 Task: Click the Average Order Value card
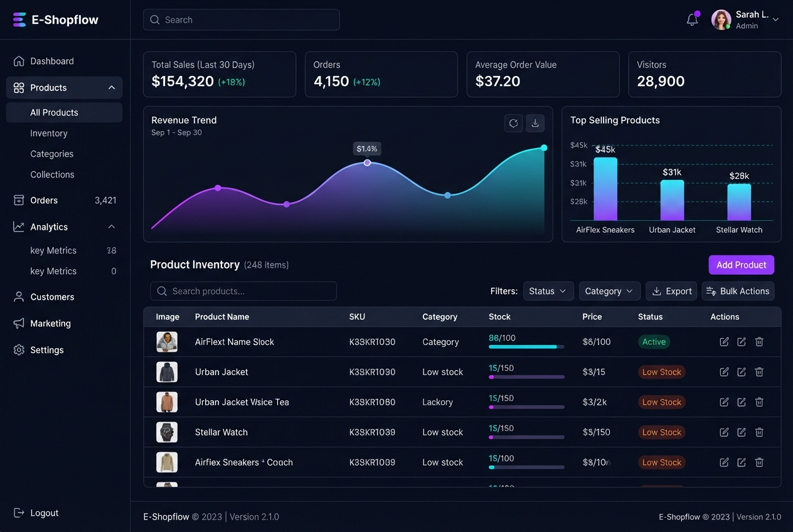(x=543, y=74)
